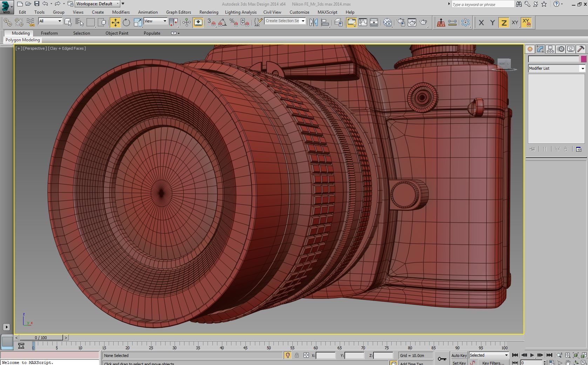
Task: Open the Render Setup teapot icon
Action: [401, 22]
